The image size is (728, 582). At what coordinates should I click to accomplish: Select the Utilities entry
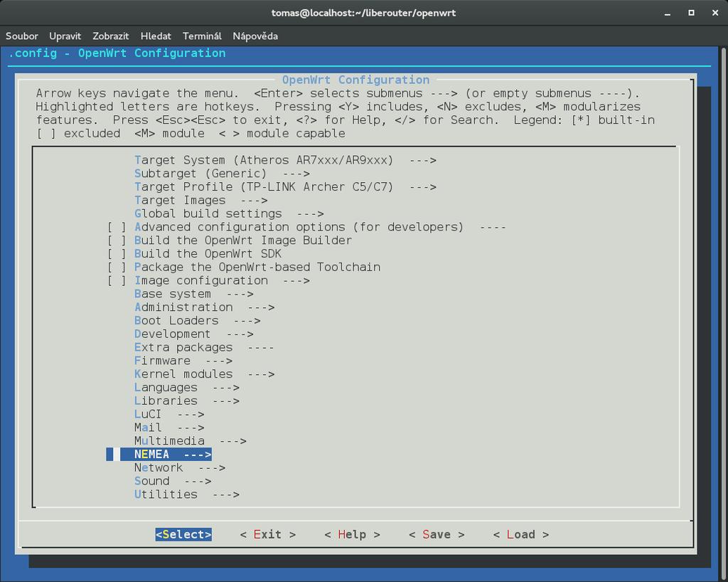(187, 494)
